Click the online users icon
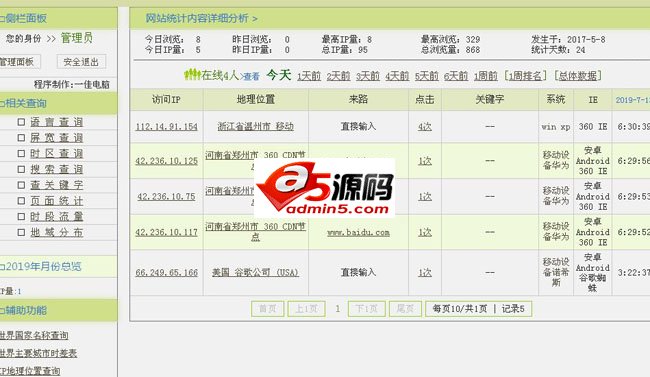Viewport: 650px width, 377px height. coord(192,75)
